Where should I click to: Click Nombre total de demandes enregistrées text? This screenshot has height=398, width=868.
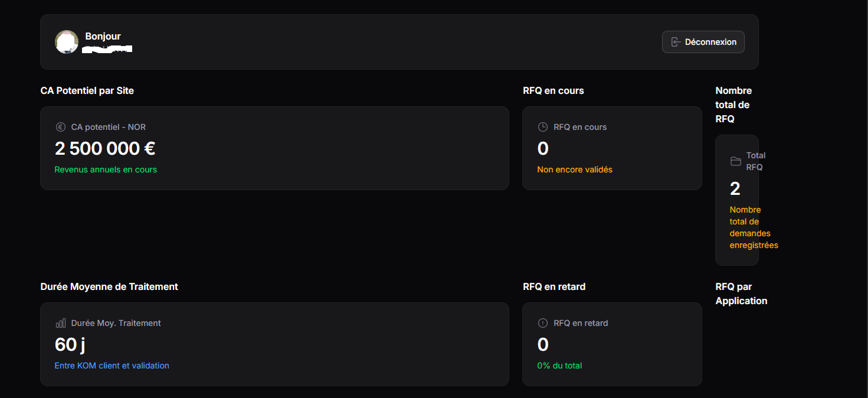point(753,227)
